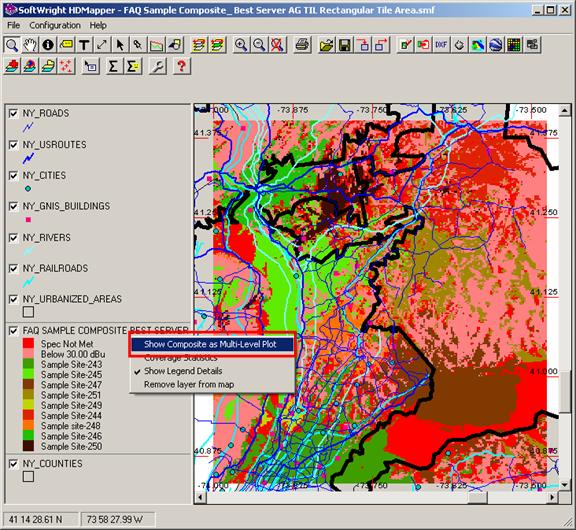This screenshot has height=530, width=576.
Task: Click the Sample Site-243 legend label
Action: (x=71, y=364)
